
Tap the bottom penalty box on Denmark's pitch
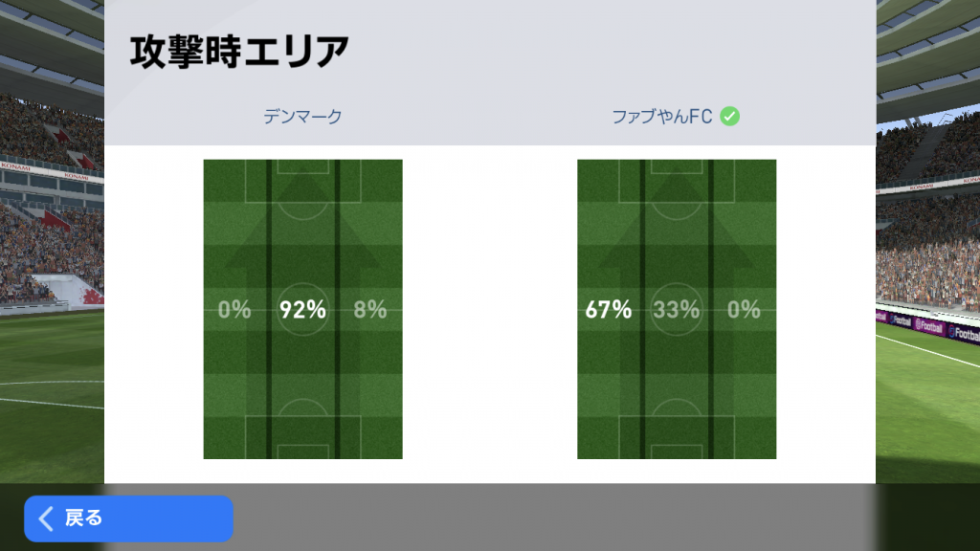[x=302, y=437]
